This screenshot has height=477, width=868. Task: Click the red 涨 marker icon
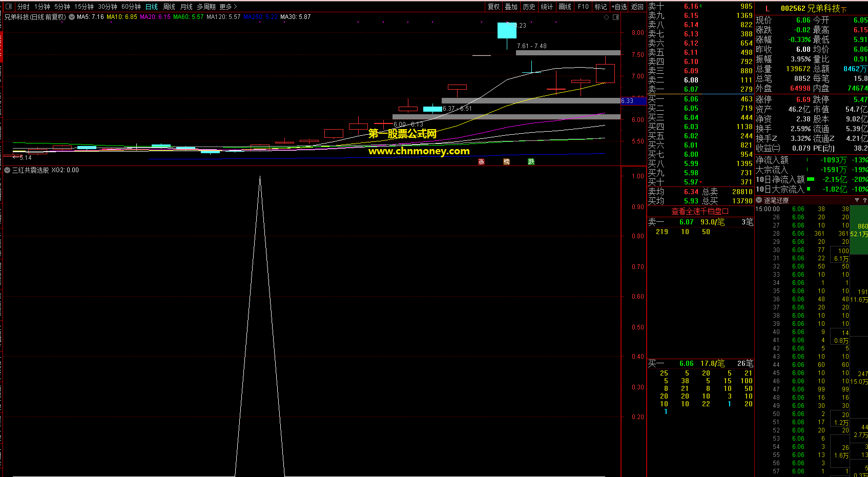(x=481, y=161)
